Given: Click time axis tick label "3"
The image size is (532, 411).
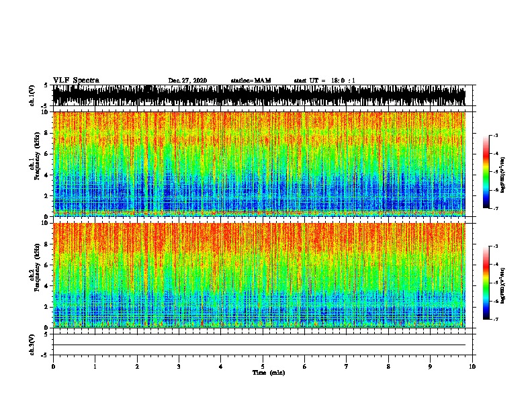Looking at the screenshot, I should coord(179,367).
